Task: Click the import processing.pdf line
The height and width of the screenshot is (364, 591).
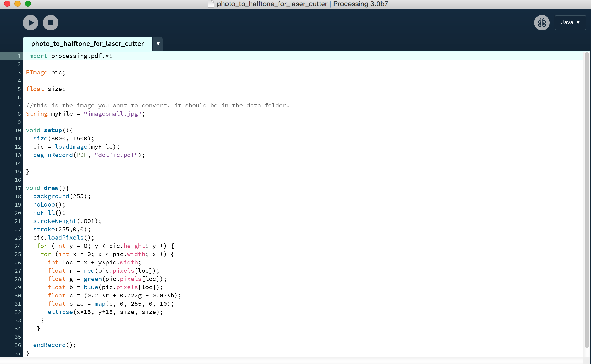Action: 69,56
